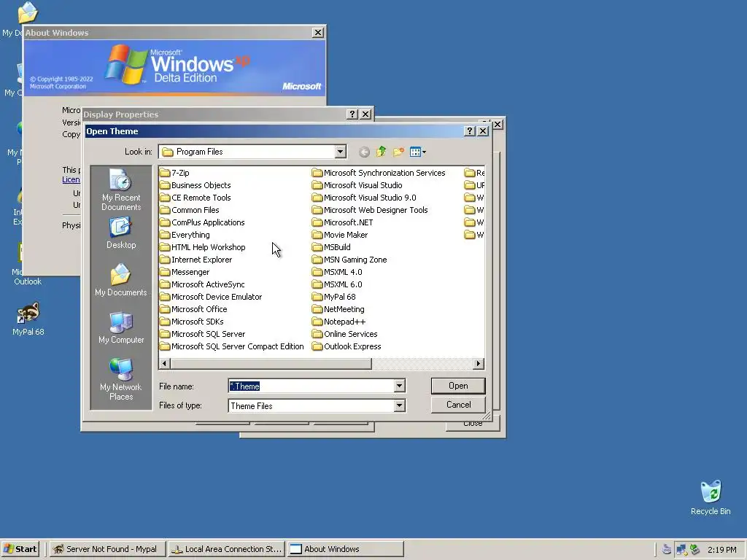Select the 7-Zip folder
Screen dimensions: 747x560
(x=174, y=173)
